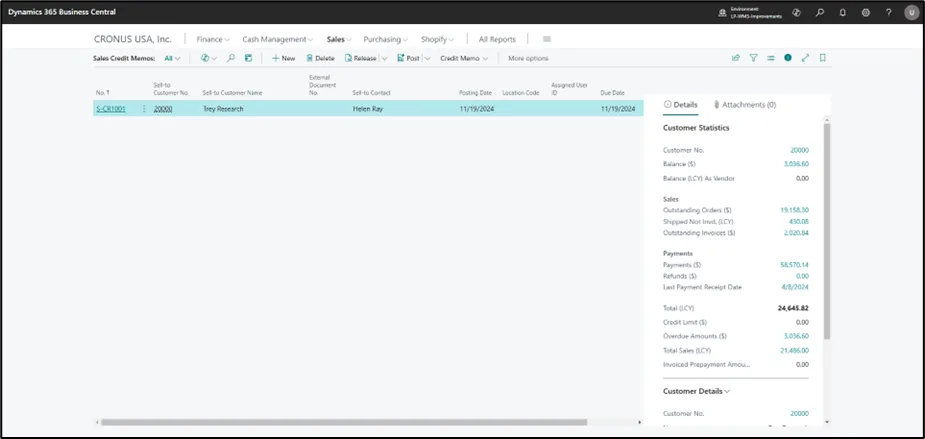Screen dimensions: 925x439
Task: Open row options for S-CR1001
Action: pyautogui.click(x=144, y=109)
